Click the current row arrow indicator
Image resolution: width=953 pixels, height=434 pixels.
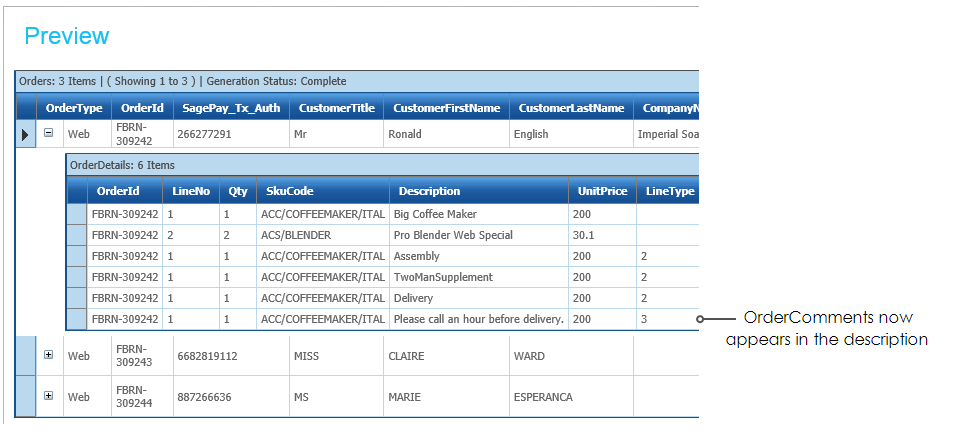pyautogui.click(x=26, y=134)
